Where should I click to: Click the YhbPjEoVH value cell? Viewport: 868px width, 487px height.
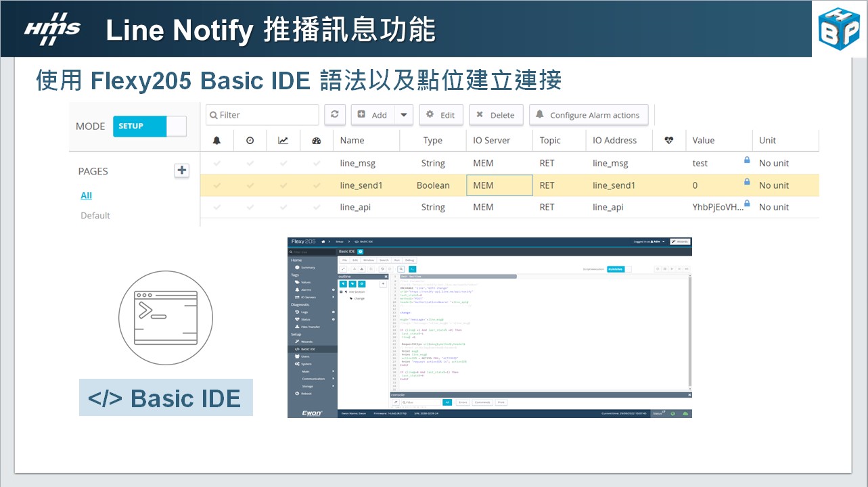(718, 207)
